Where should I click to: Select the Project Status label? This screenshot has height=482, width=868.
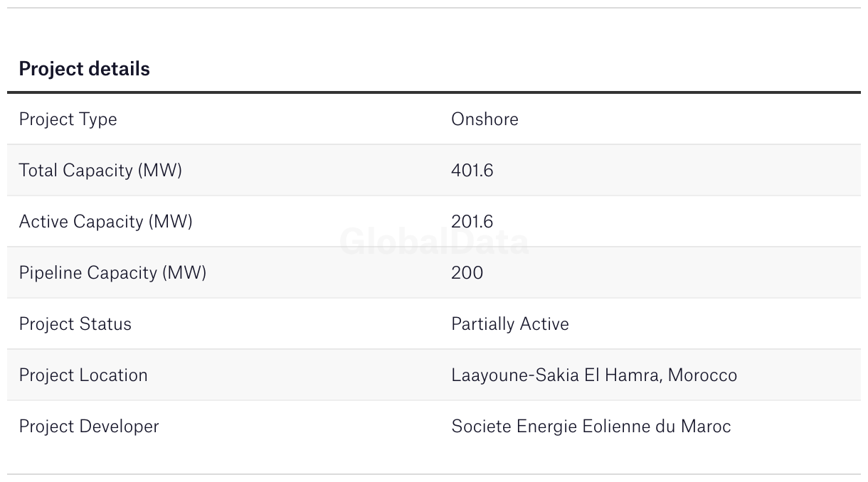click(x=75, y=323)
